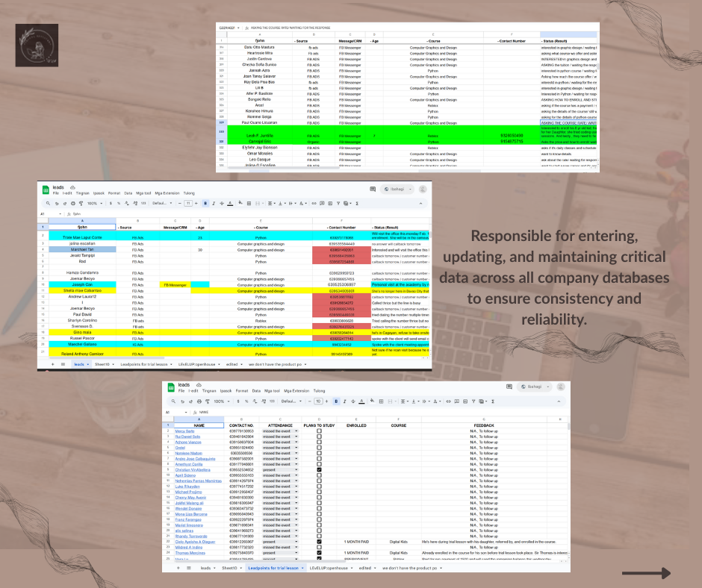Click functions sigma icon in bottom spreadsheet

[x=492, y=401]
